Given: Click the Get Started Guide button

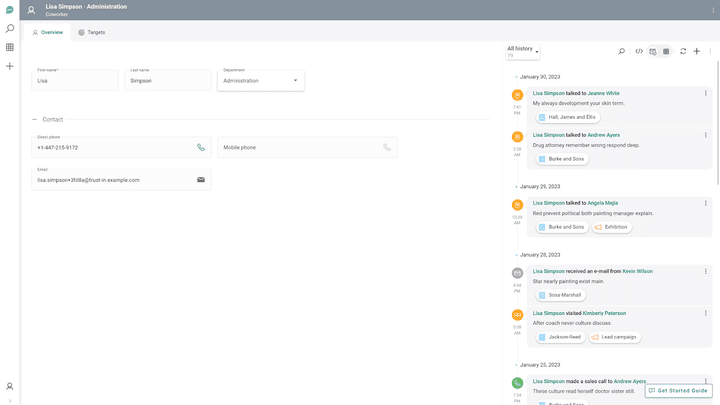Looking at the screenshot, I should pos(679,390).
